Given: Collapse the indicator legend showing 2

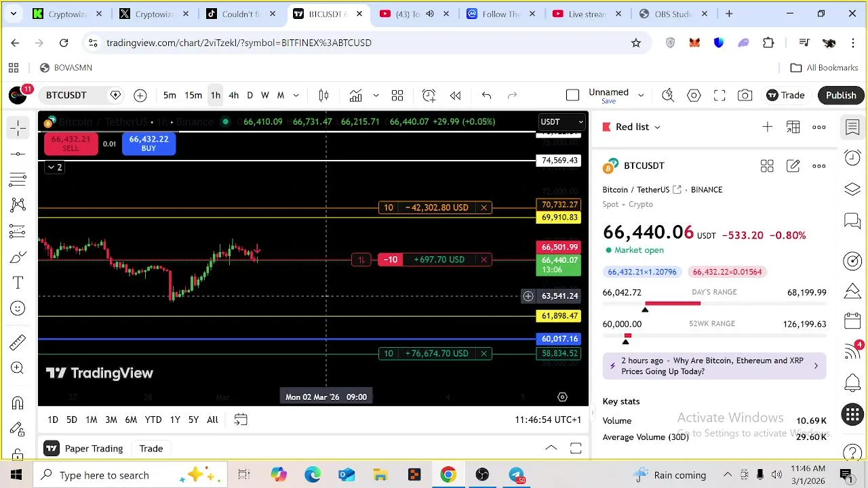Looking at the screenshot, I should (54, 167).
